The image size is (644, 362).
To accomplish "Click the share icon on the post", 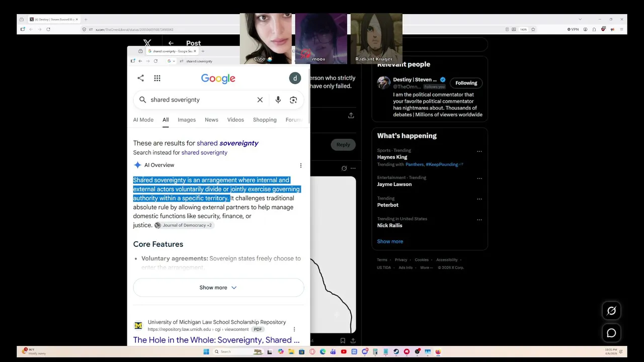I will 351,115.
